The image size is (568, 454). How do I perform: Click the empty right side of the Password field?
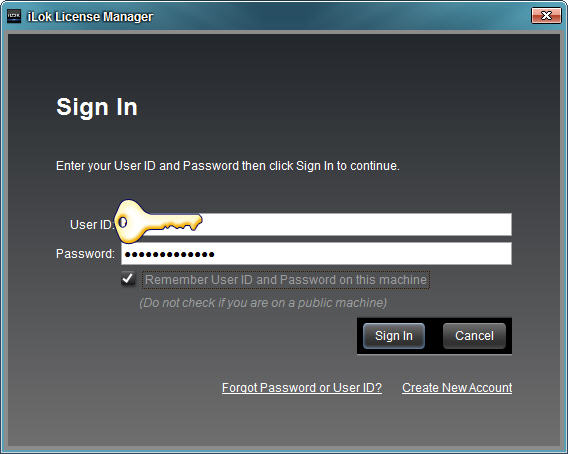click(362, 254)
